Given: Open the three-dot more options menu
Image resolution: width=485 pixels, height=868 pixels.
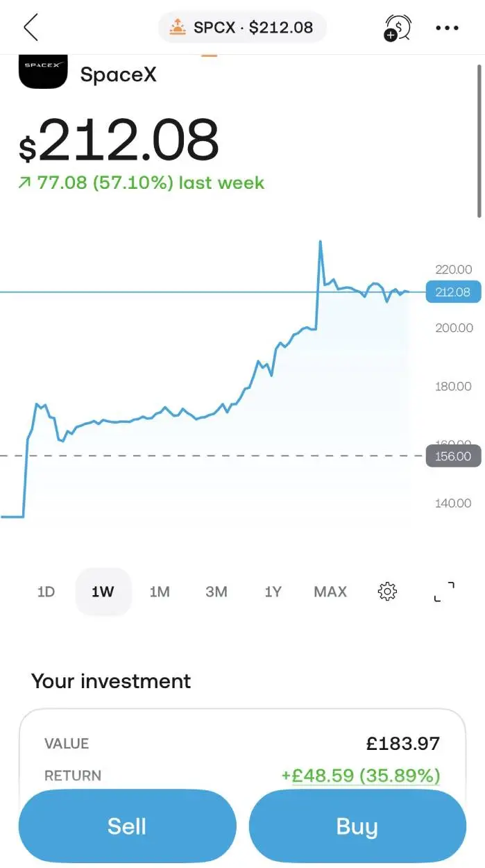Looking at the screenshot, I should (448, 28).
